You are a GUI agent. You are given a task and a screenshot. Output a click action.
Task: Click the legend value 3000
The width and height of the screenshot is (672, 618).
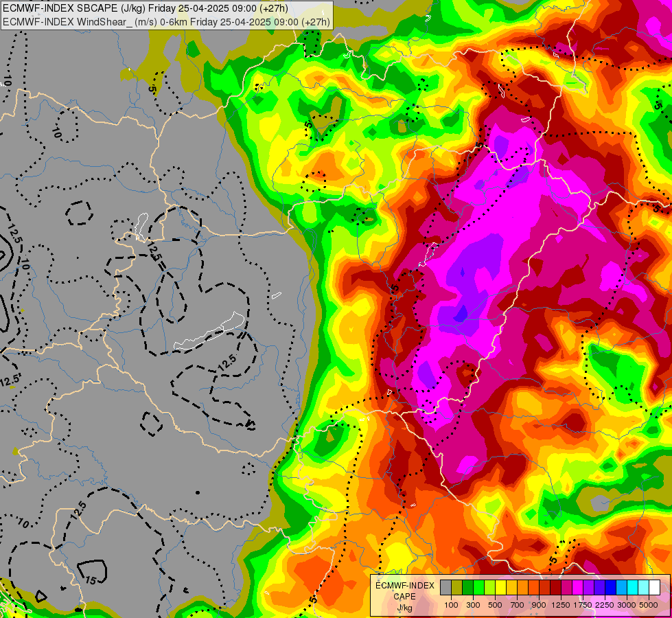[x=627, y=605]
